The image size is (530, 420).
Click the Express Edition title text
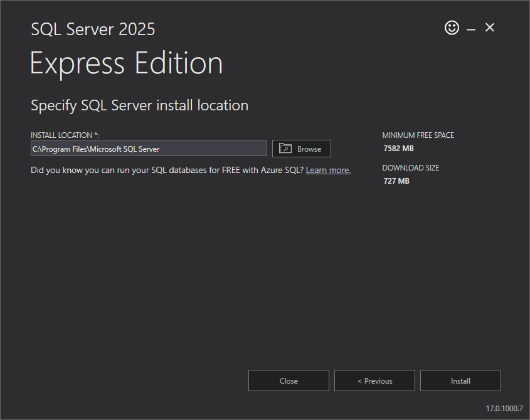point(127,63)
